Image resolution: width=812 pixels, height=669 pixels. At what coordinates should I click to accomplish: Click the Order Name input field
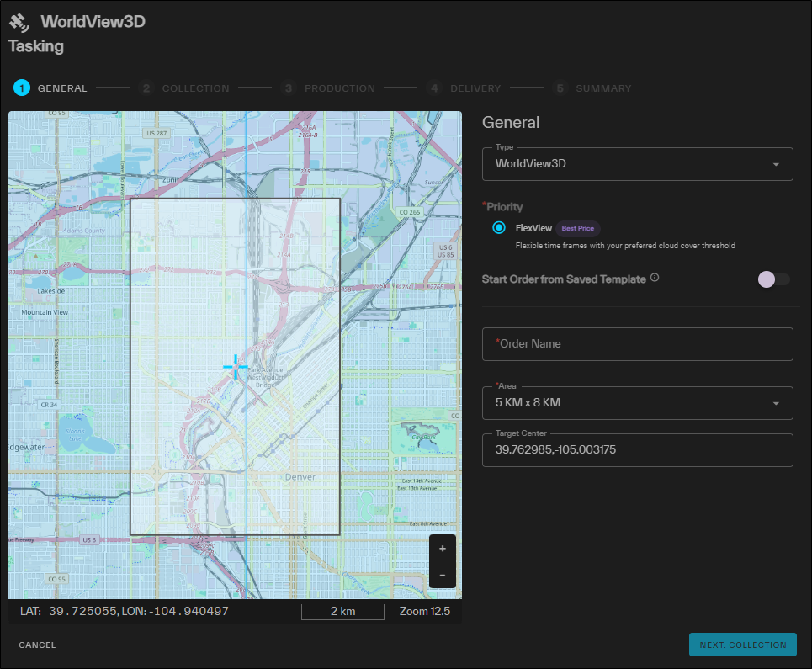638,344
